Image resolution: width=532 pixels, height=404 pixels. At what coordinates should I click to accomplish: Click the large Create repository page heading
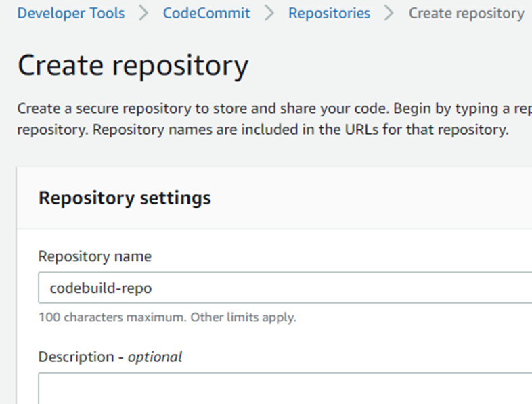click(x=133, y=66)
